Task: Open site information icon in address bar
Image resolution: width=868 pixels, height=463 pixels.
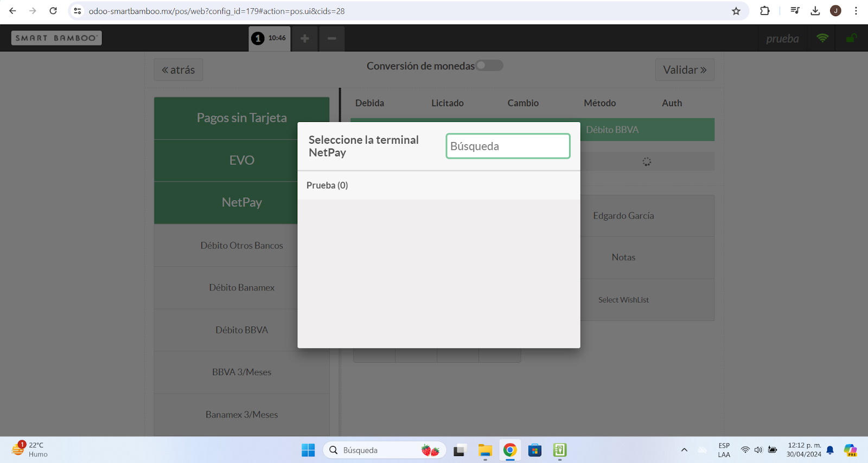Action: (78, 11)
